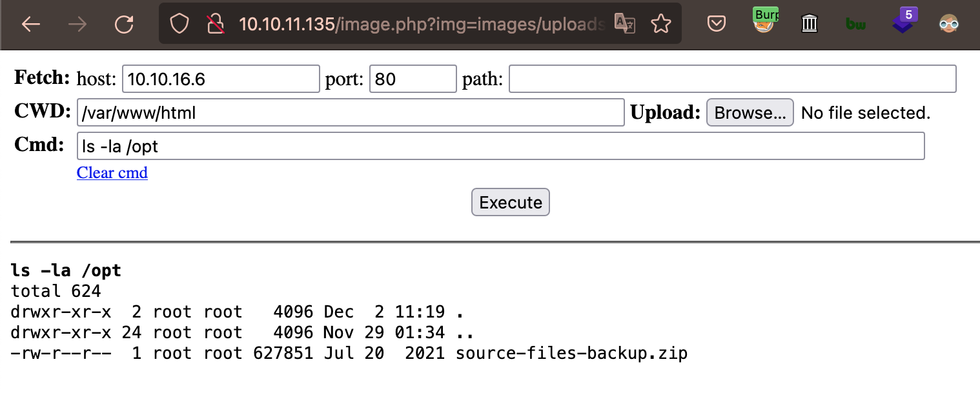980x395 pixels.
Task: Save page to Pocket
Action: (716, 25)
